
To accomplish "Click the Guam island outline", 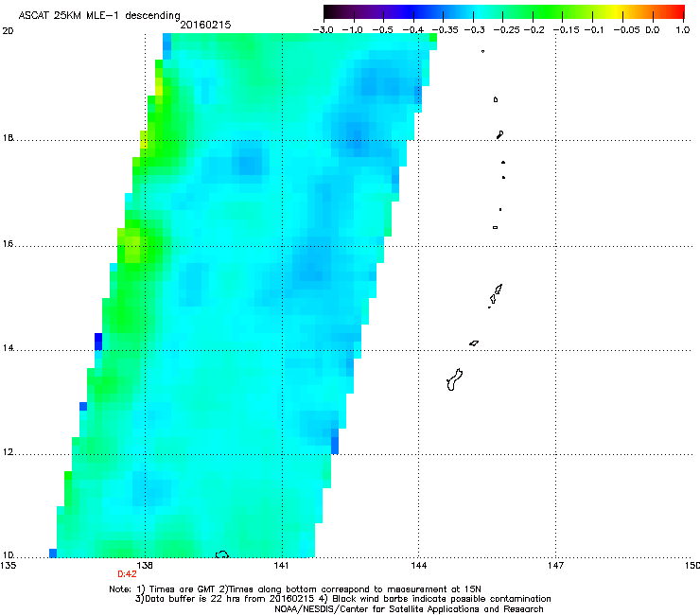I will point(454,380).
